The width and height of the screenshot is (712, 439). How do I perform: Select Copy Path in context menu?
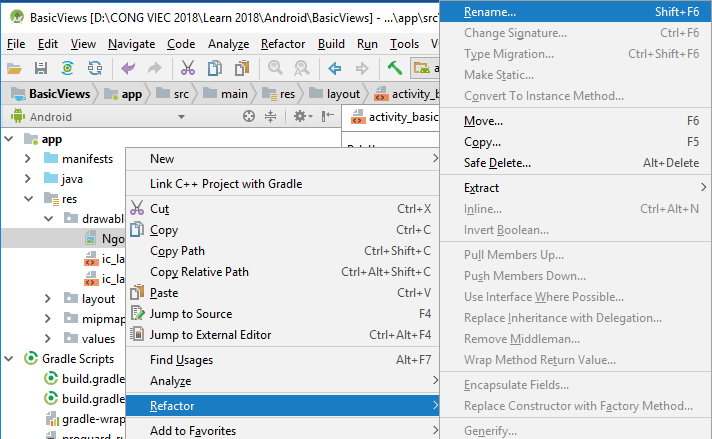(282, 251)
